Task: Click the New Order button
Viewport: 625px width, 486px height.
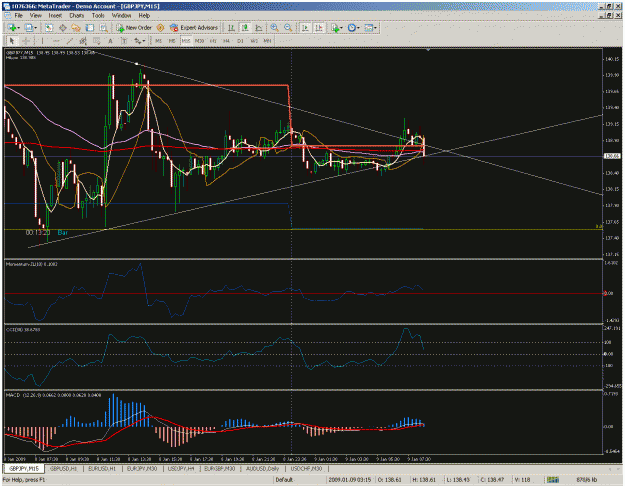Action: click(134, 28)
